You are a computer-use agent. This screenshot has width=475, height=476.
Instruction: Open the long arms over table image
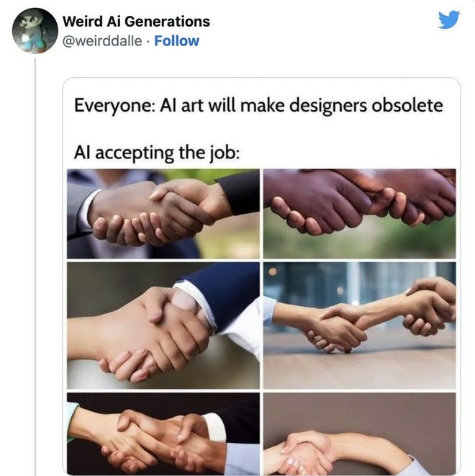(x=359, y=325)
